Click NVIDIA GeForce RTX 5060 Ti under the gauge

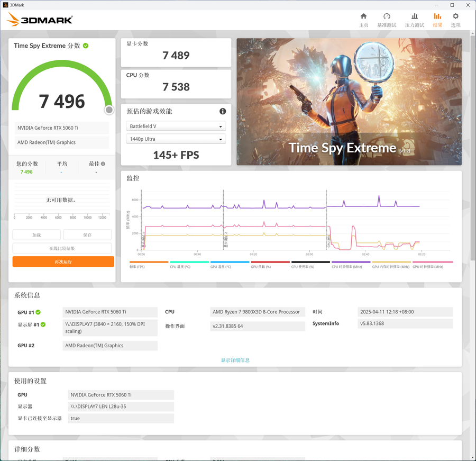click(62, 128)
